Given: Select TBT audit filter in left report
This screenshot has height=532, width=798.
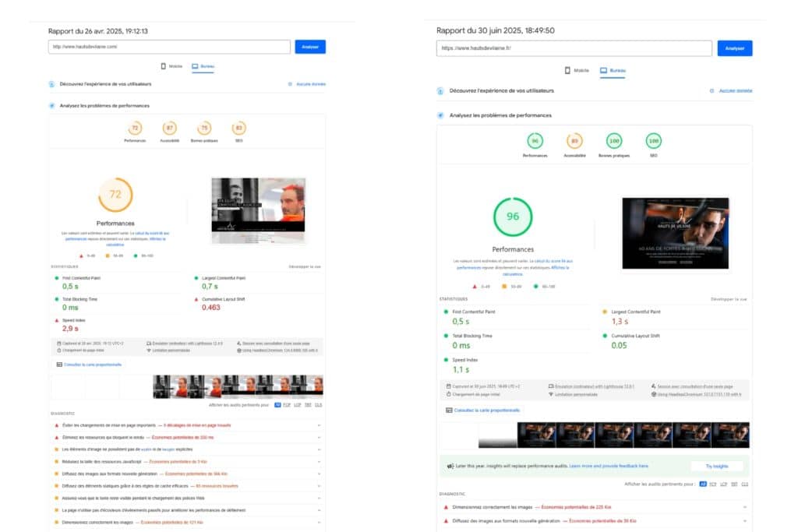Looking at the screenshot, I should (x=308, y=405).
